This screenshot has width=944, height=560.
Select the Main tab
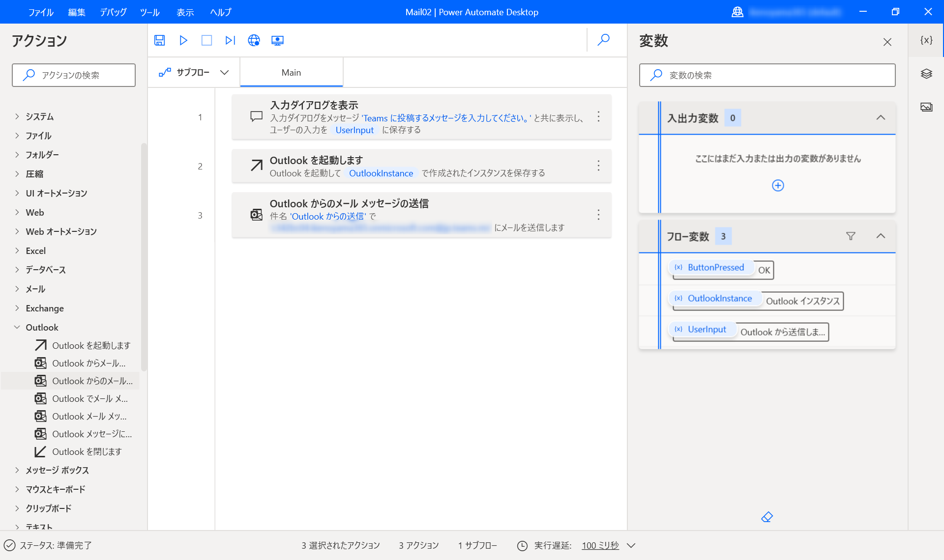(291, 73)
